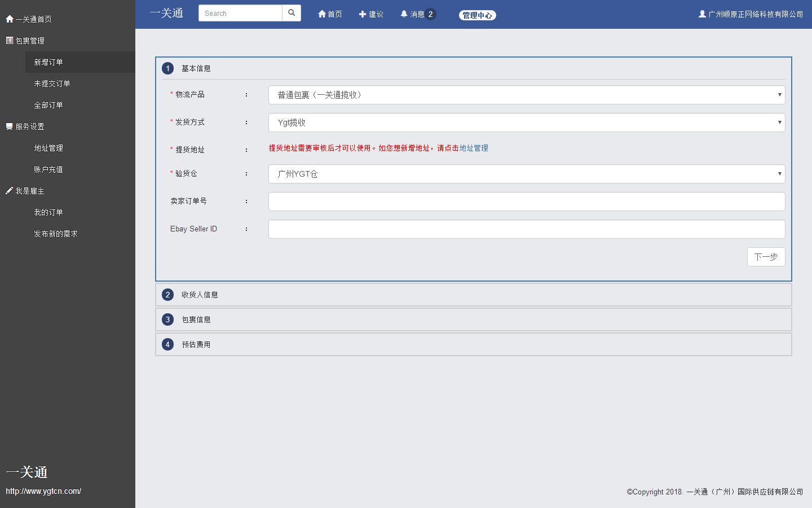The image size is (812, 508).
Task: Click the home icon beside 首页 in top bar
Action: 322,14
